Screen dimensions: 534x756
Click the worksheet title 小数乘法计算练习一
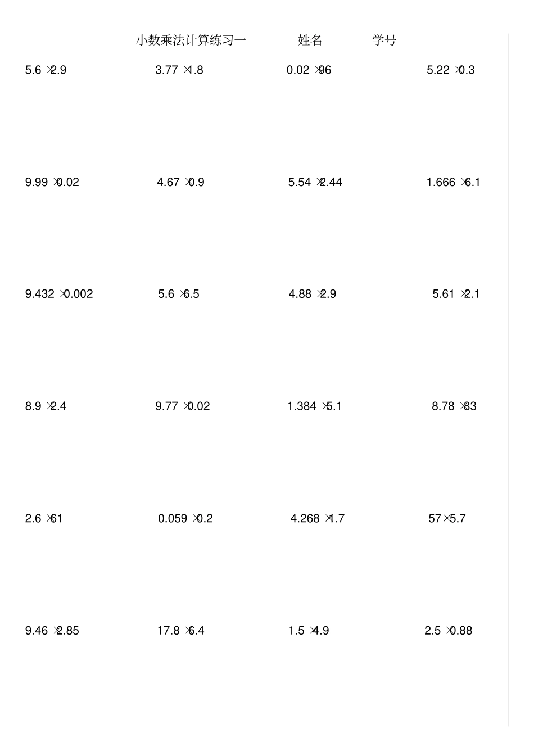click(191, 40)
